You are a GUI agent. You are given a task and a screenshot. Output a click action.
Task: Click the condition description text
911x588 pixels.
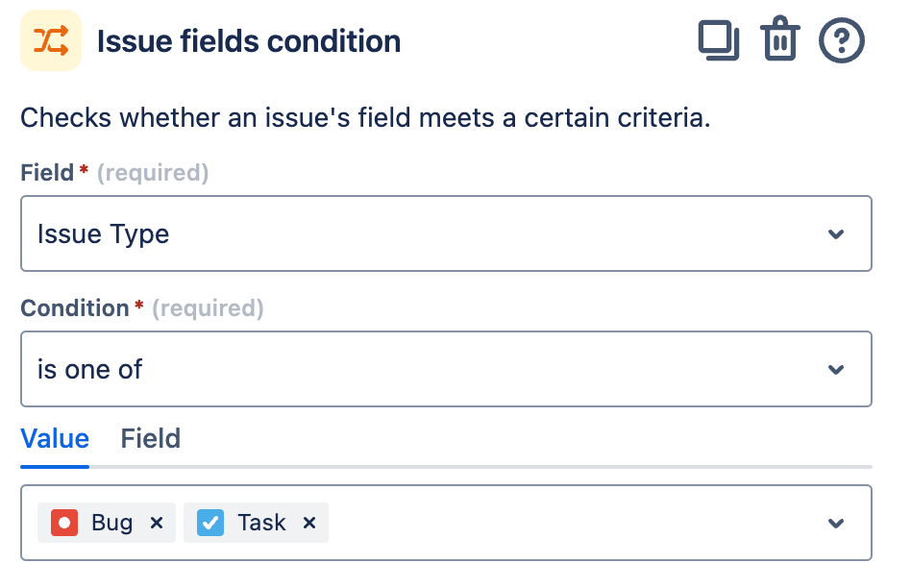[365, 119]
